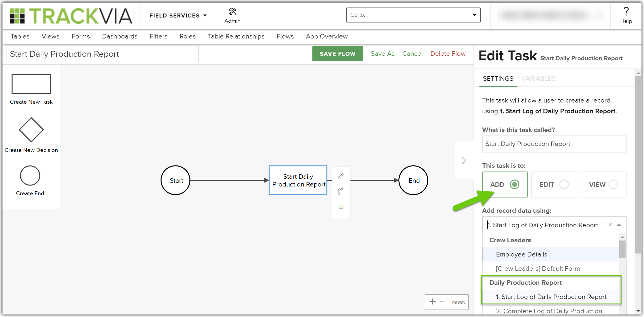Open the Roles tab
This screenshot has height=317, width=644.
click(187, 36)
